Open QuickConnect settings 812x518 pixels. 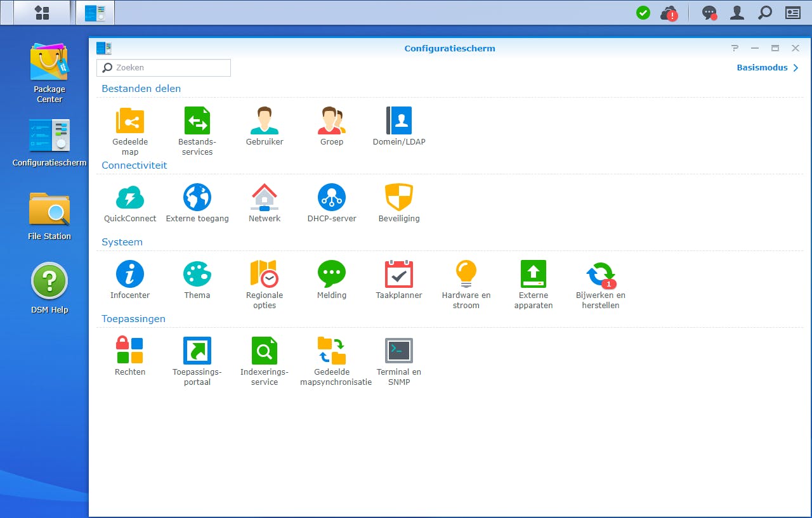pos(130,197)
